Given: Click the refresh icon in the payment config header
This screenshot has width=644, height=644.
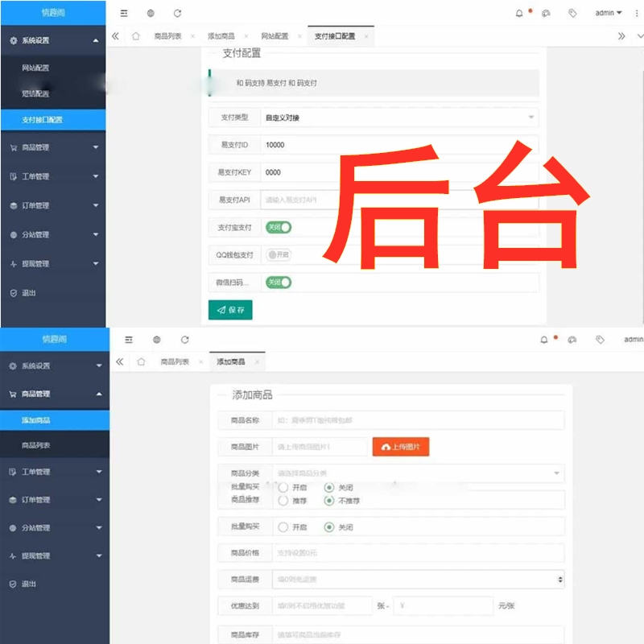Looking at the screenshot, I should (x=177, y=13).
